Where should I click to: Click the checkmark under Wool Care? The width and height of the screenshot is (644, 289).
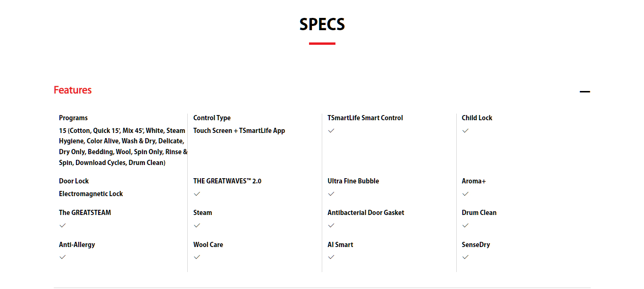[x=197, y=257]
